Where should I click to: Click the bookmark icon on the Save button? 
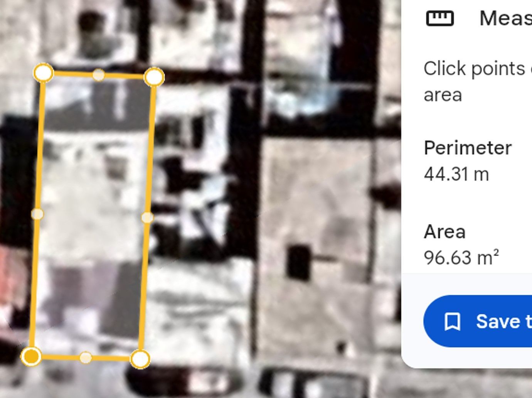(452, 321)
